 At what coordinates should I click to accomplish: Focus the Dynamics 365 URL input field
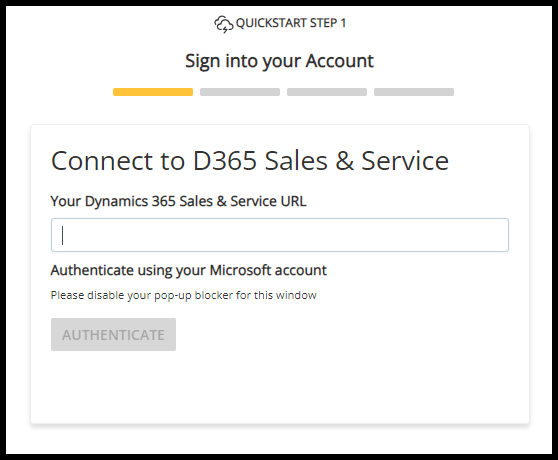(280, 235)
